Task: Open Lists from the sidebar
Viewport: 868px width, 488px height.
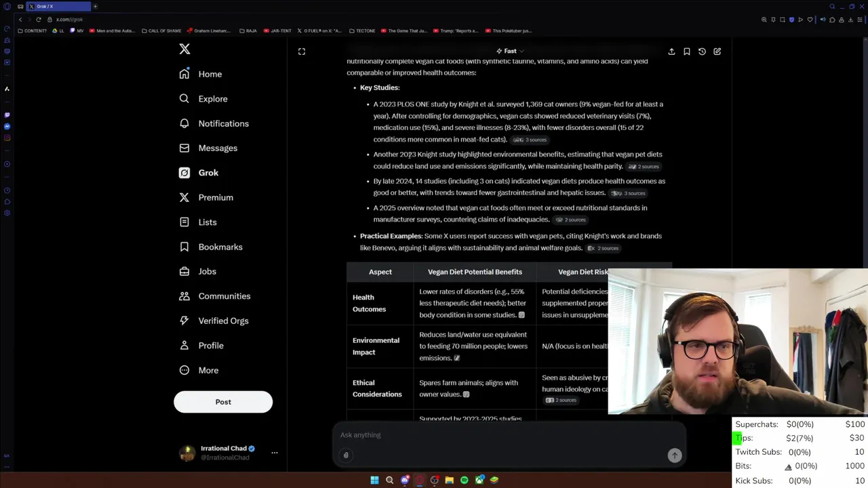Action: (x=198, y=222)
